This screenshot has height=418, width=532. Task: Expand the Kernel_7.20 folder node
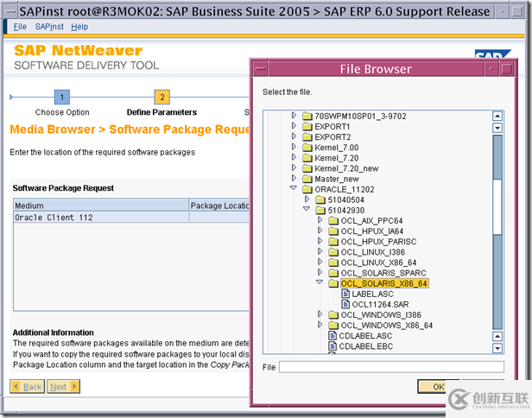pos(294,157)
